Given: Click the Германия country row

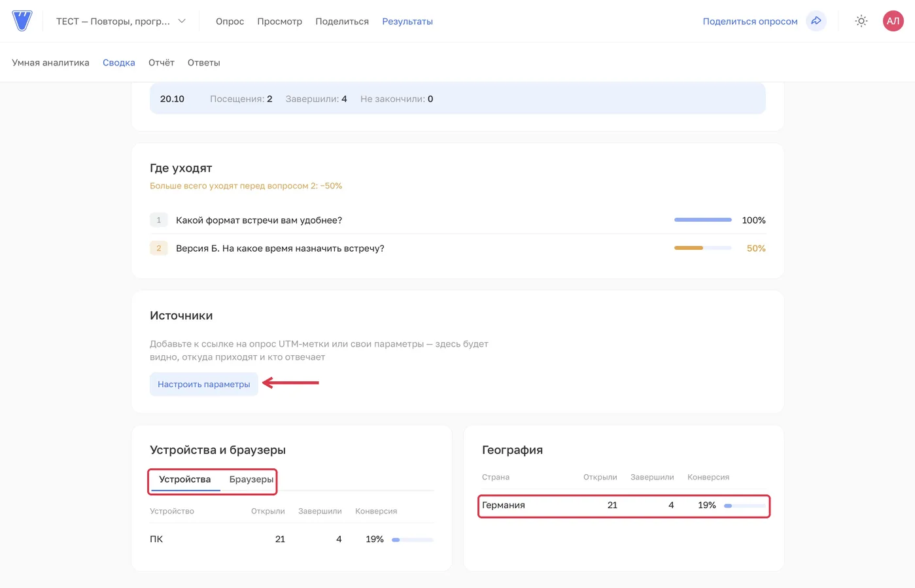Looking at the screenshot, I should (624, 506).
